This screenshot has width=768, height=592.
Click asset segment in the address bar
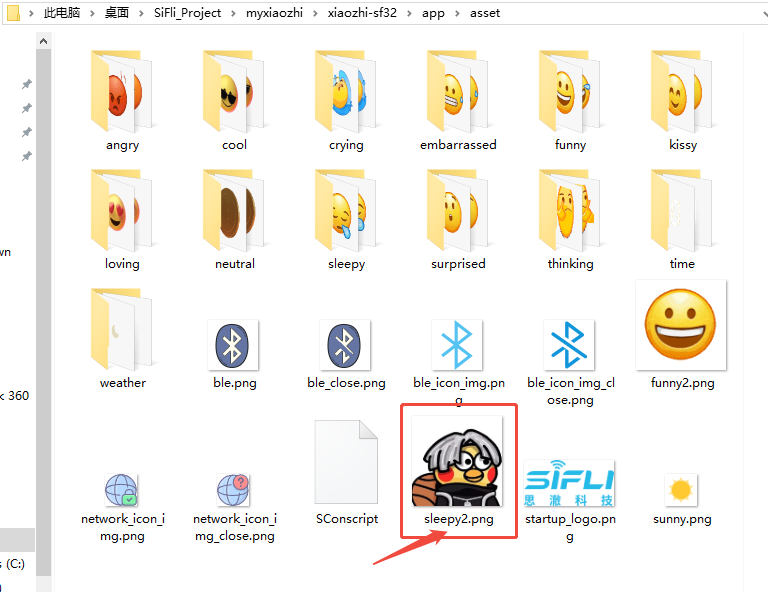click(x=485, y=13)
